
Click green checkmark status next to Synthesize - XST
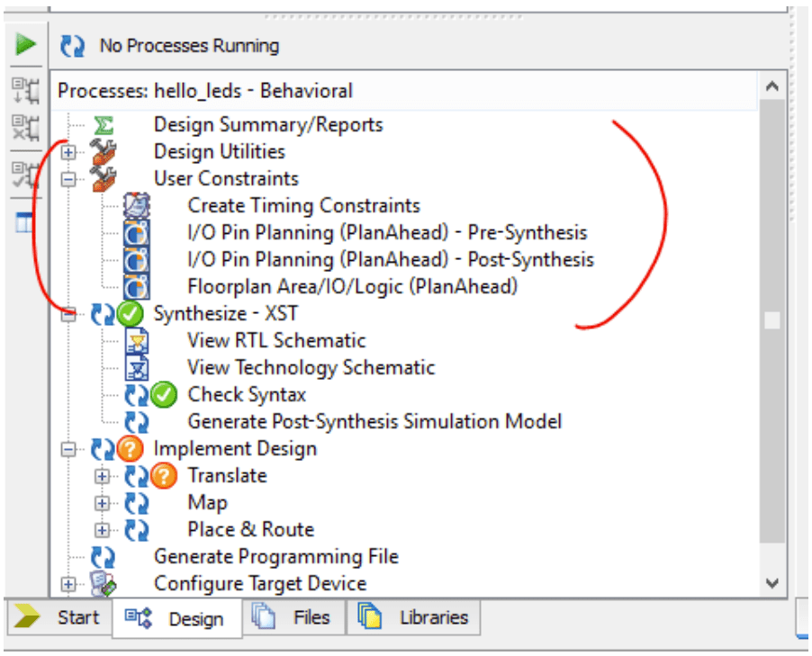[x=131, y=314]
